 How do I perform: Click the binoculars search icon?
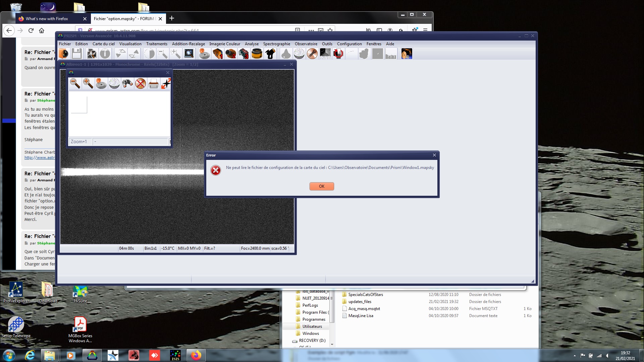tap(127, 83)
